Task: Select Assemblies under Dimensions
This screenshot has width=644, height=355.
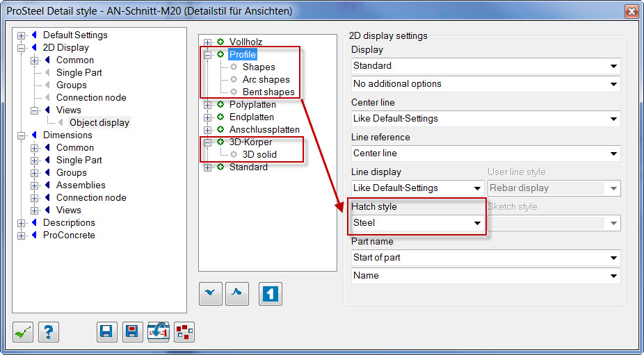Action: click(x=81, y=185)
